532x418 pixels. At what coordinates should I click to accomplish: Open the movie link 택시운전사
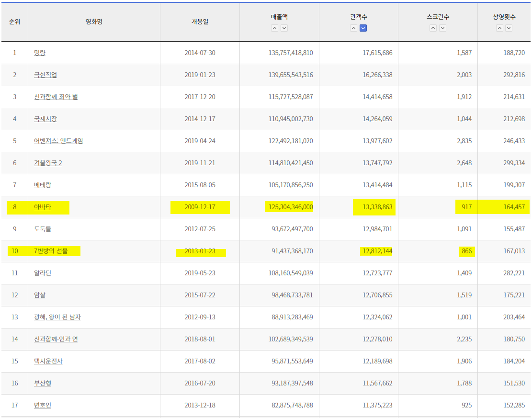point(48,361)
